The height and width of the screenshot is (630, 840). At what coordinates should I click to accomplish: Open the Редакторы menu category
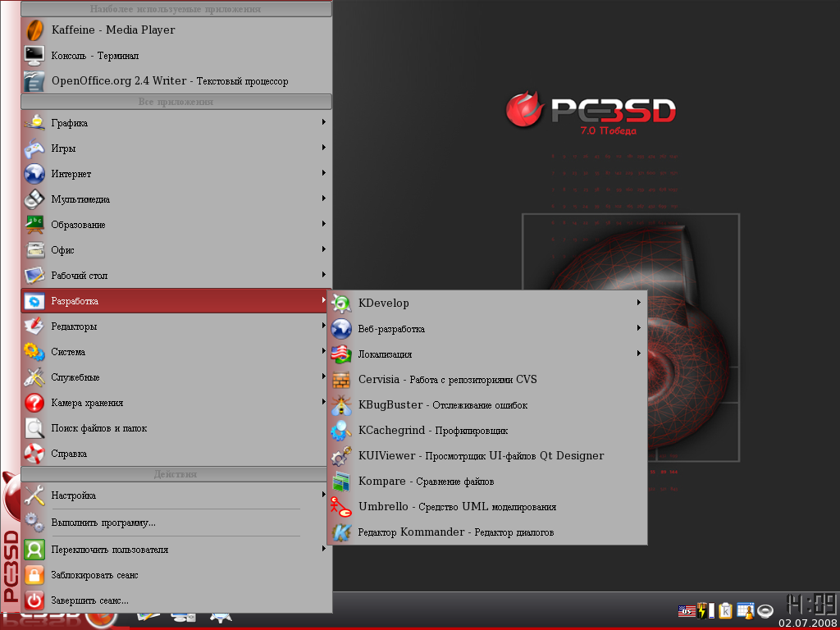[175, 326]
